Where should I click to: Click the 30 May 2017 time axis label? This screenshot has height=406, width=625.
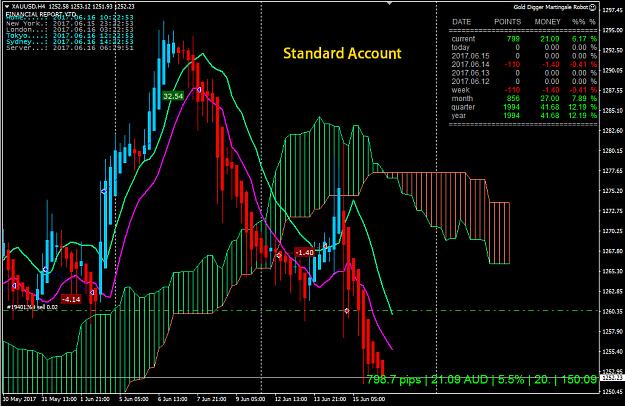pos(18,399)
